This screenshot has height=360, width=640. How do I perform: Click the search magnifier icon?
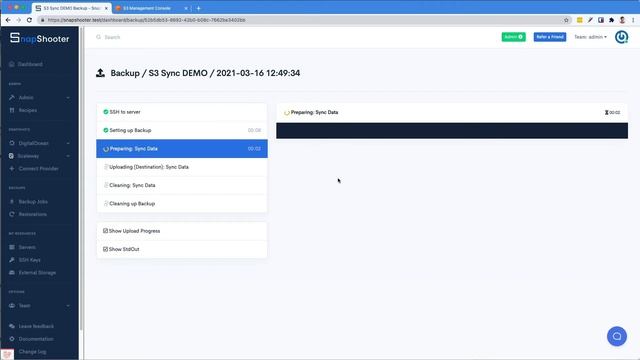point(98,37)
